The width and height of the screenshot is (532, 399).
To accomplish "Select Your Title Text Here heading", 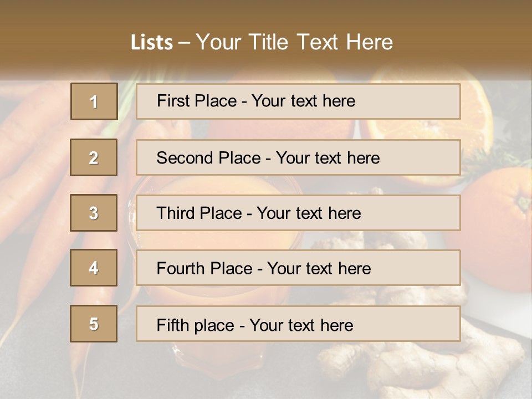I will click(294, 42).
